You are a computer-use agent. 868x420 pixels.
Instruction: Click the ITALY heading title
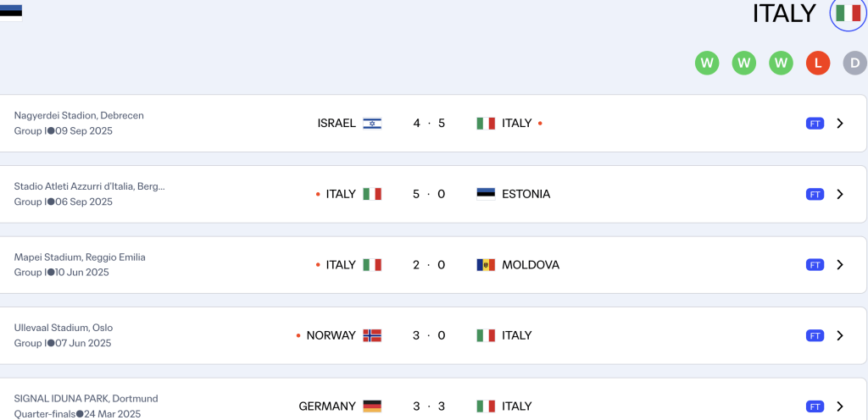784,14
